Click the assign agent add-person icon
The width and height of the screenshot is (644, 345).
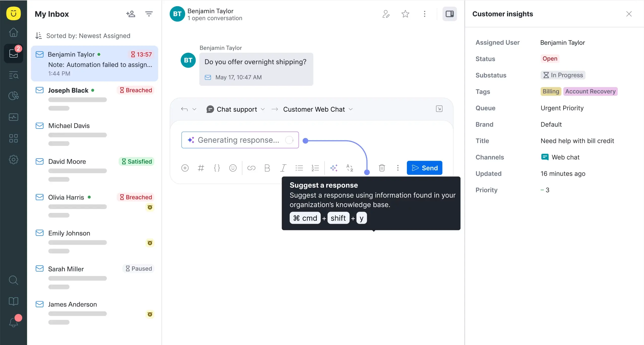131,14
